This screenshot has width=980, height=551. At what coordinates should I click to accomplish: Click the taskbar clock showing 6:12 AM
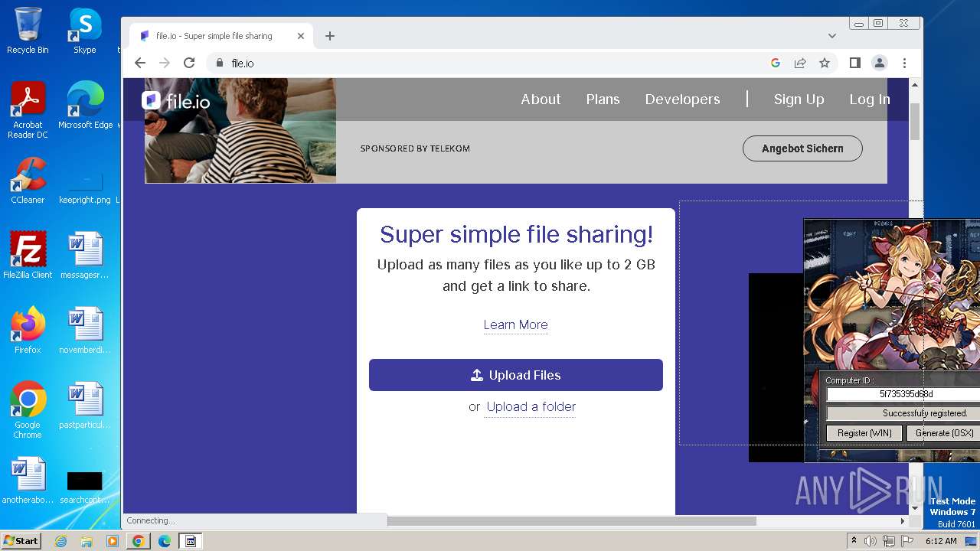tap(941, 541)
